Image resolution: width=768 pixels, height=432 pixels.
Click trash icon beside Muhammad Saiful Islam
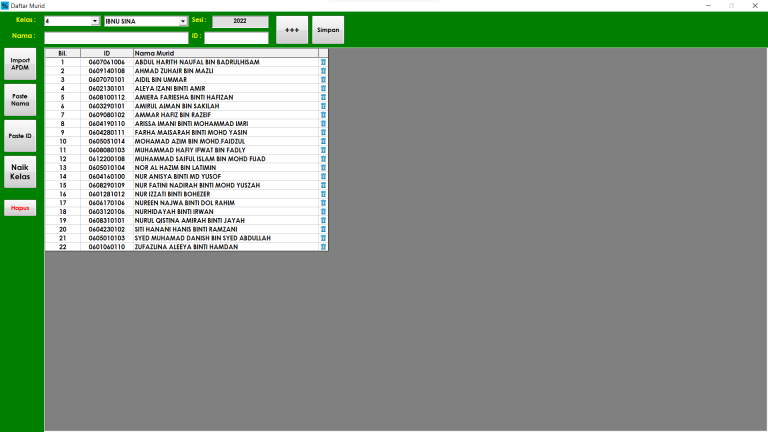coord(323,158)
